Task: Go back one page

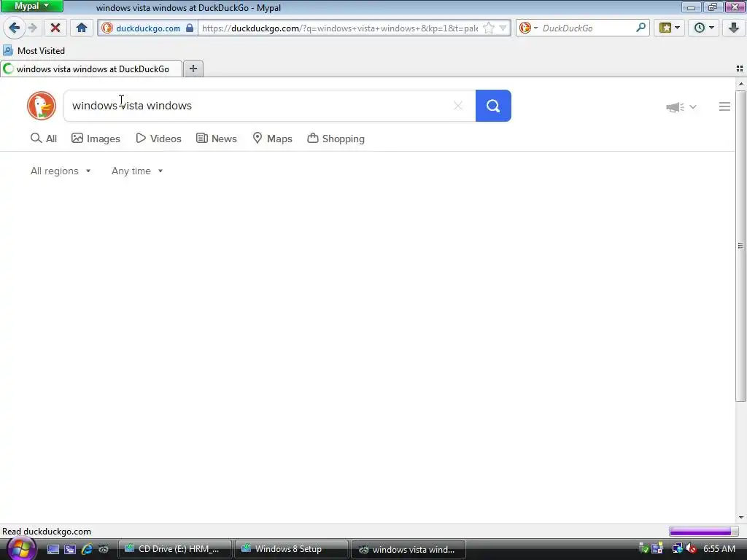Action: (14, 28)
